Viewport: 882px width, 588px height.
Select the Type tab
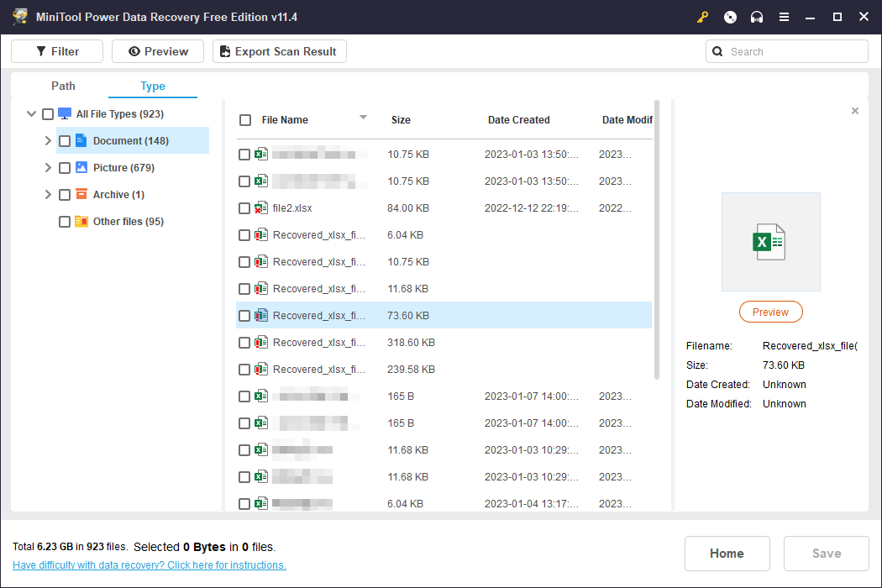(x=153, y=86)
